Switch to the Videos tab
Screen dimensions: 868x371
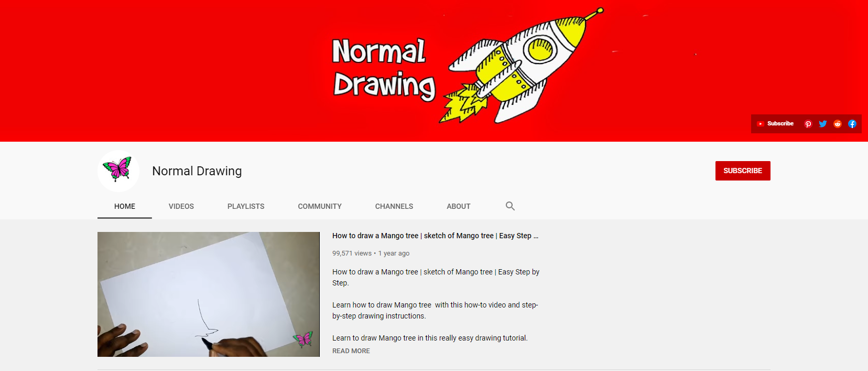[181, 206]
